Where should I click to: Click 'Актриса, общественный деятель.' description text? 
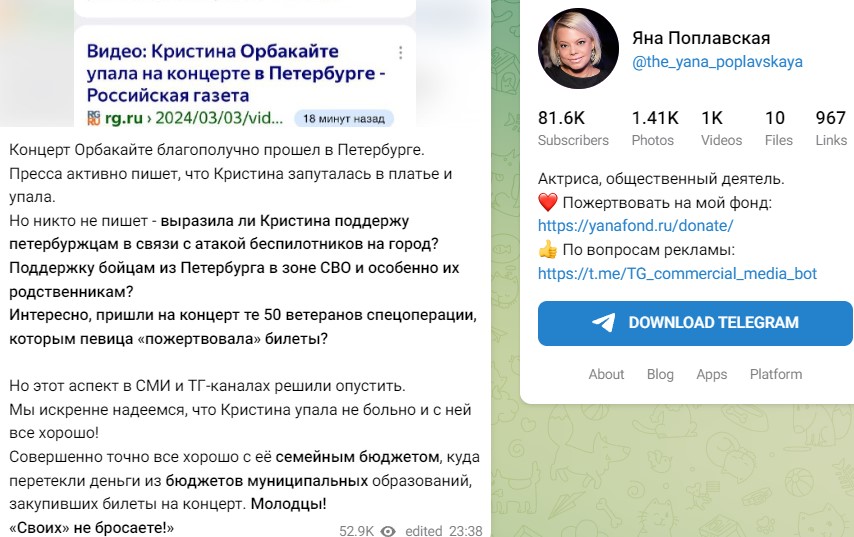click(x=661, y=179)
